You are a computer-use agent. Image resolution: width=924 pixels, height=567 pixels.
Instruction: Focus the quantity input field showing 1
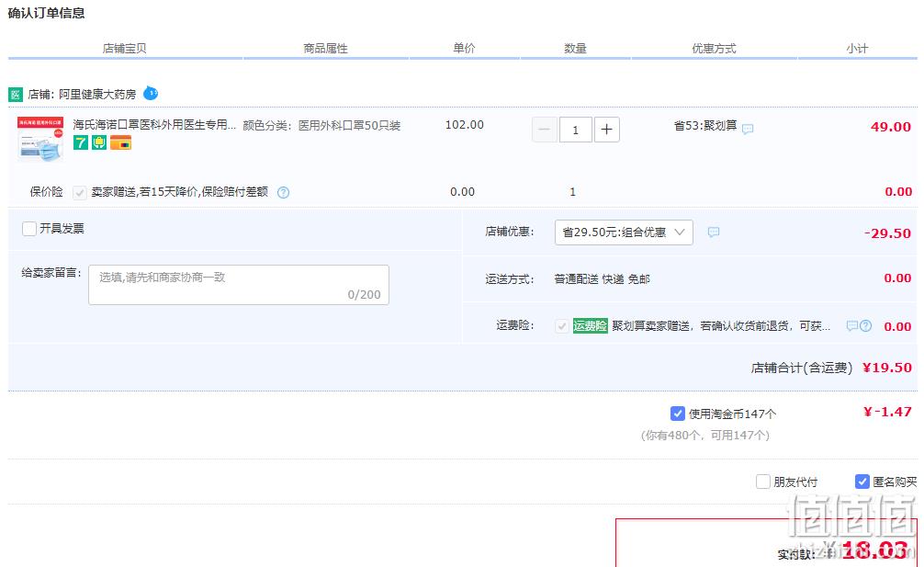coord(576,130)
